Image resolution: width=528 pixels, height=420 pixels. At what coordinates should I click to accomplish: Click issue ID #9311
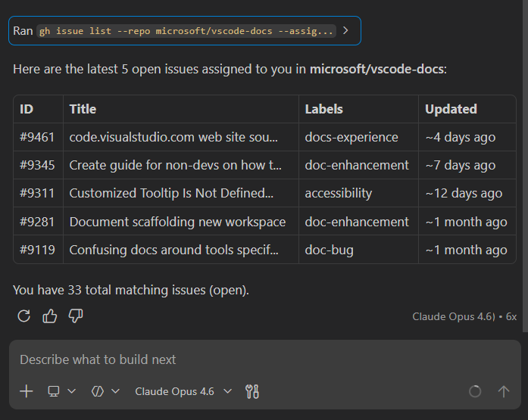tap(37, 194)
